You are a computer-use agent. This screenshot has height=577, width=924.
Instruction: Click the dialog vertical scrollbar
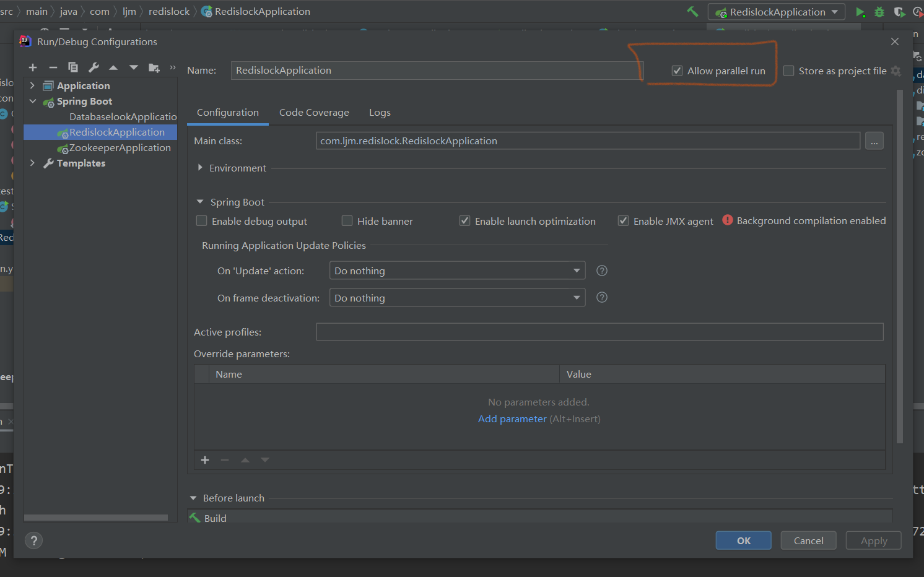[900, 266]
